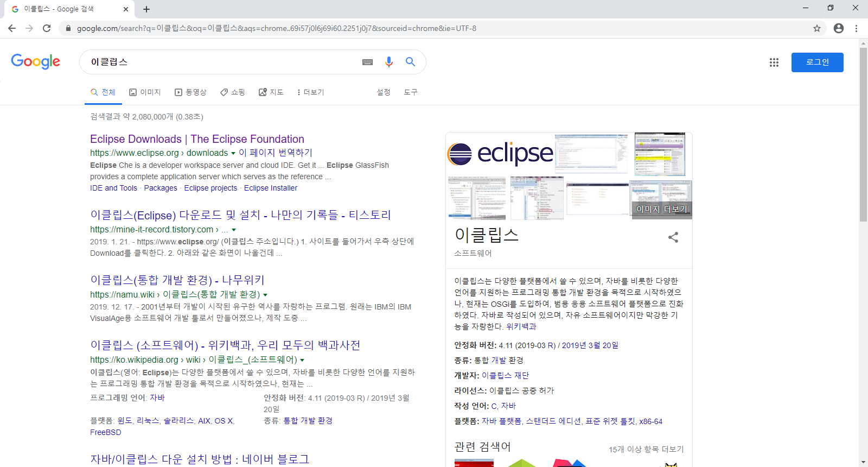Click the 이클립스 공중 허가 license link

point(522,391)
